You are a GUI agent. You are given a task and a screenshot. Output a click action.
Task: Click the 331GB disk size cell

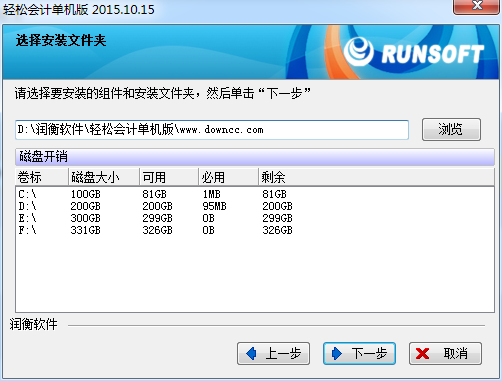85,230
